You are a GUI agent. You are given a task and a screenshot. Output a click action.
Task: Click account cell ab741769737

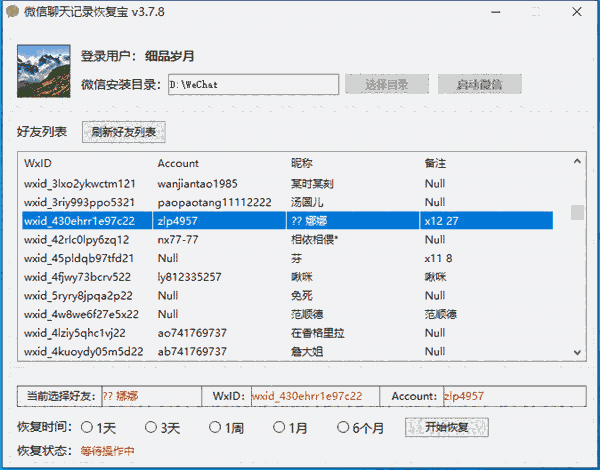(192, 351)
